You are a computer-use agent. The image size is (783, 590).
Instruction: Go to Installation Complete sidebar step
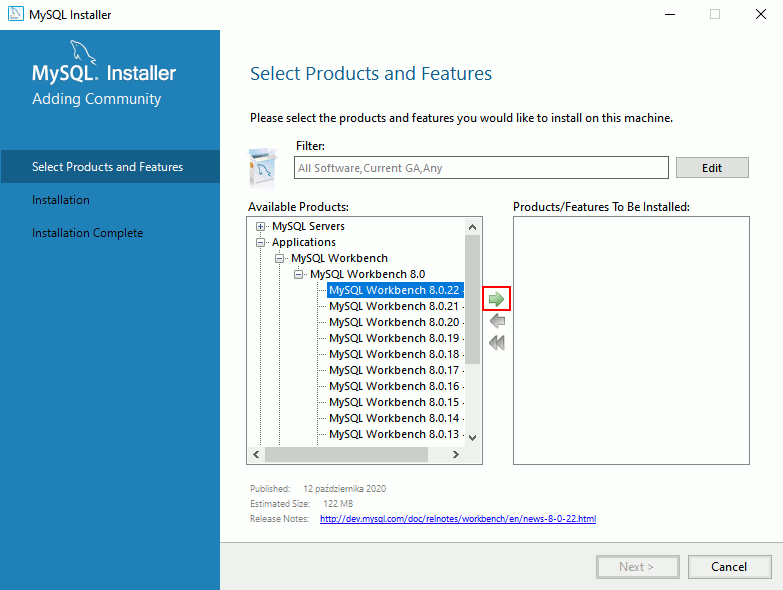[x=87, y=233]
